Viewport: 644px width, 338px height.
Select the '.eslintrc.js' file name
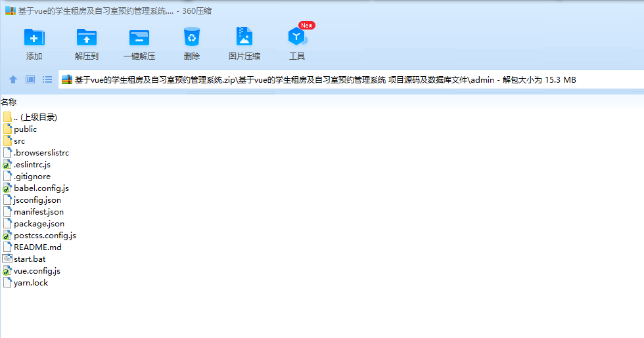pos(32,165)
